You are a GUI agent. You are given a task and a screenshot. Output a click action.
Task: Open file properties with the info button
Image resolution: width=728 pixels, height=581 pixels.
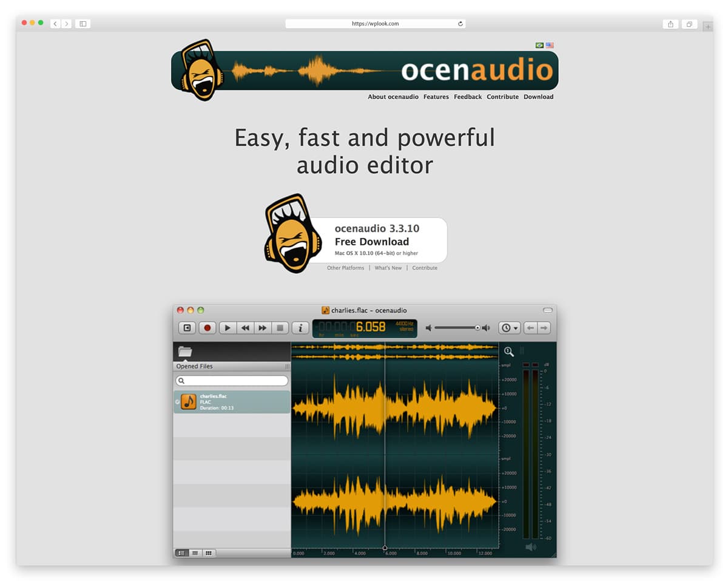tap(300, 328)
